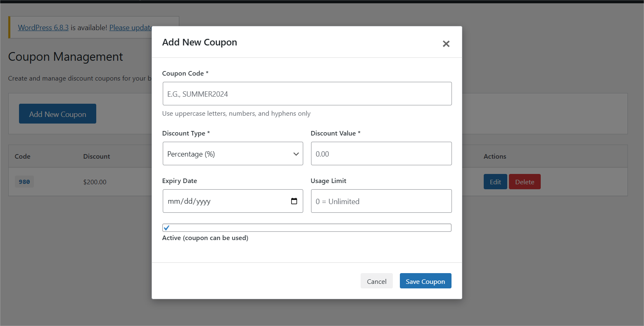Delete the 980 coupon
Image resolution: width=644 pixels, height=326 pixels.
[525, 181]
